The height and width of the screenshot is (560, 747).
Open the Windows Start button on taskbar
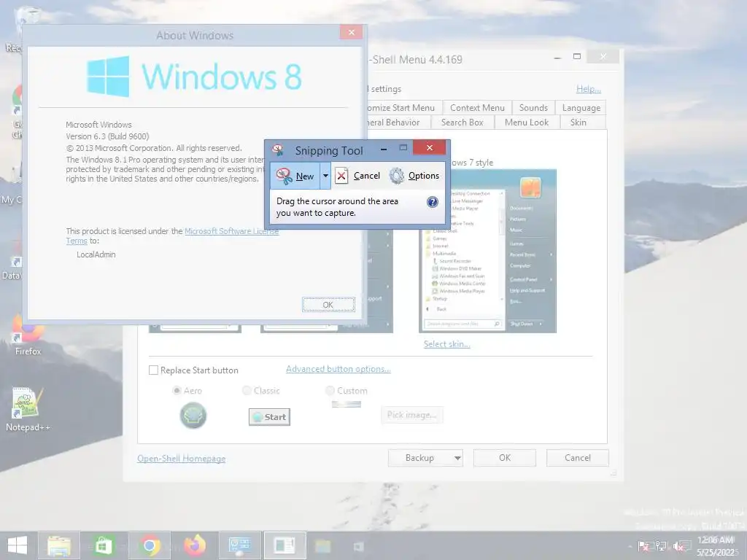(x=18, y=545)
